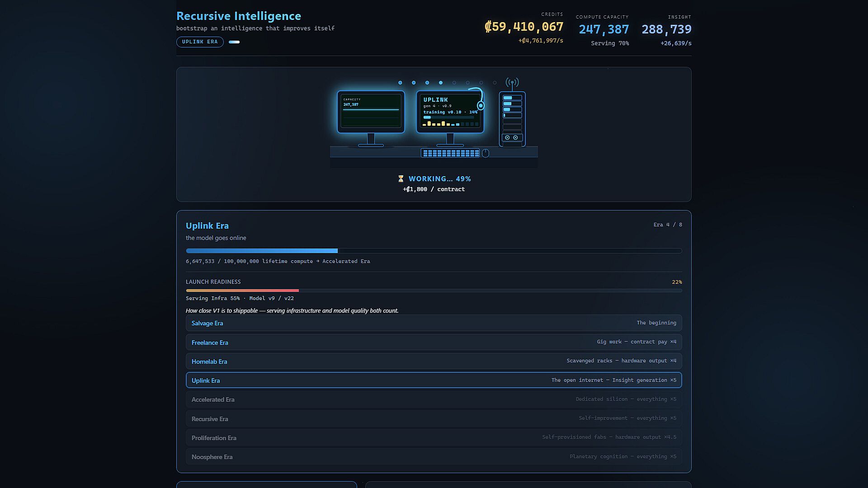Screen dimensions: 868x488
Task: Click the blue lifetime compute progress bar
Action: pos(434,251)
